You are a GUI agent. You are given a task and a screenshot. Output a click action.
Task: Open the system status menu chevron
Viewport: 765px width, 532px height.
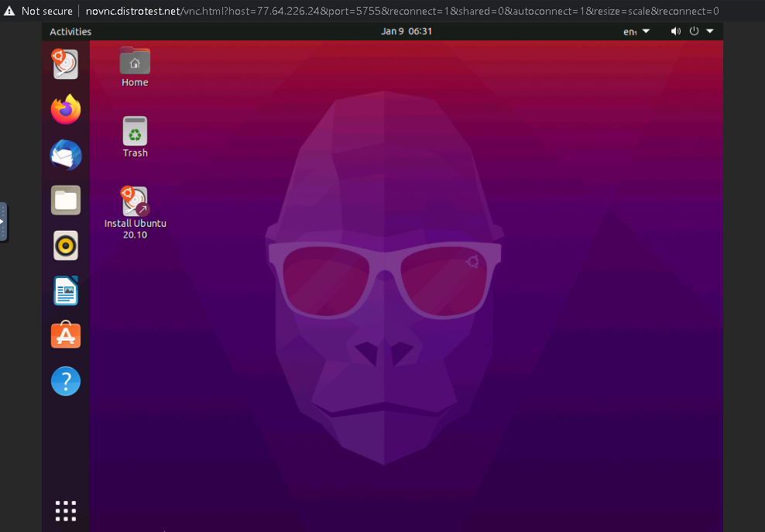710,31
